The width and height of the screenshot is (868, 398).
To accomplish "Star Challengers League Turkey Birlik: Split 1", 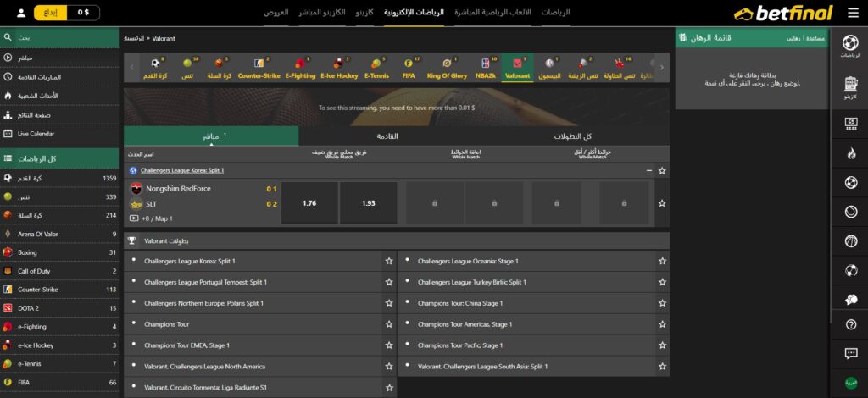I will (662, 282).
